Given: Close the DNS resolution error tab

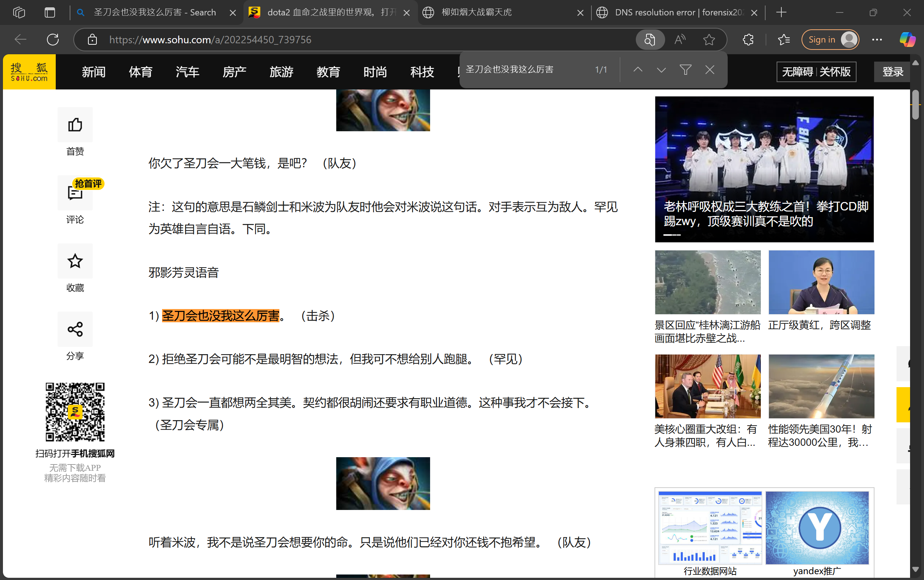Looking at the screenshot, I should pos(754,13).
